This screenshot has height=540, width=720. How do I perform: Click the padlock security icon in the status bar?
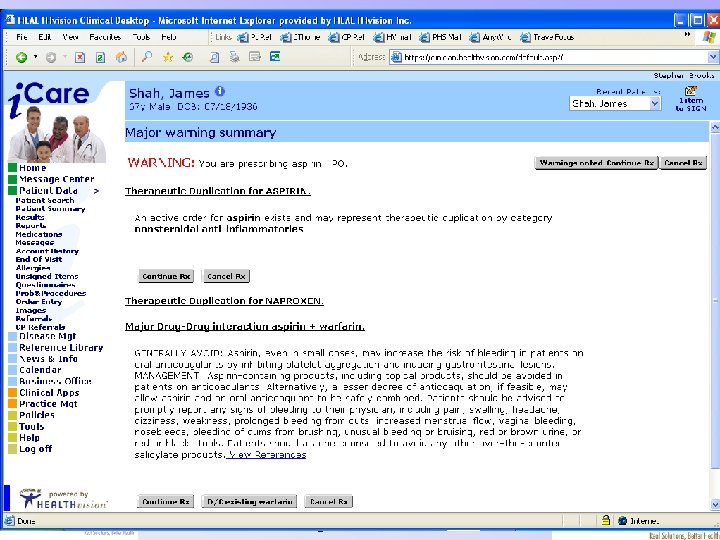606,520
